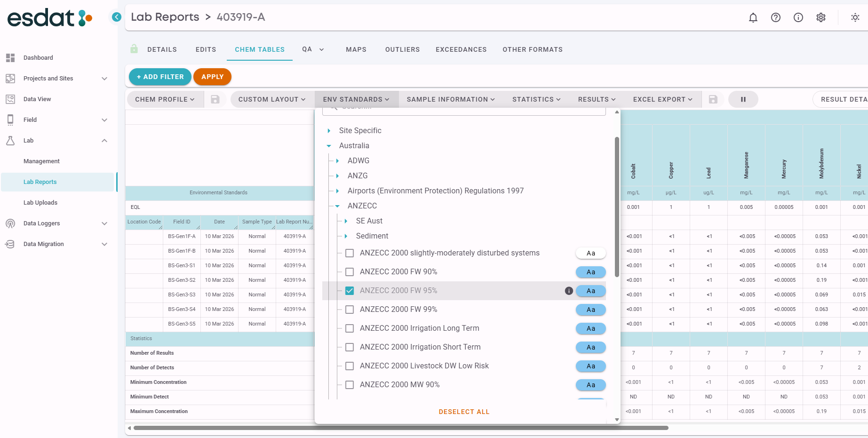
Task: Toggle the light/dark theme icon
Action: click(x=855, y=17)
